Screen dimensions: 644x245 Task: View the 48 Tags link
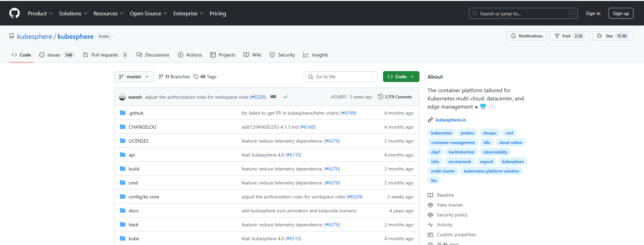[205, 77]
